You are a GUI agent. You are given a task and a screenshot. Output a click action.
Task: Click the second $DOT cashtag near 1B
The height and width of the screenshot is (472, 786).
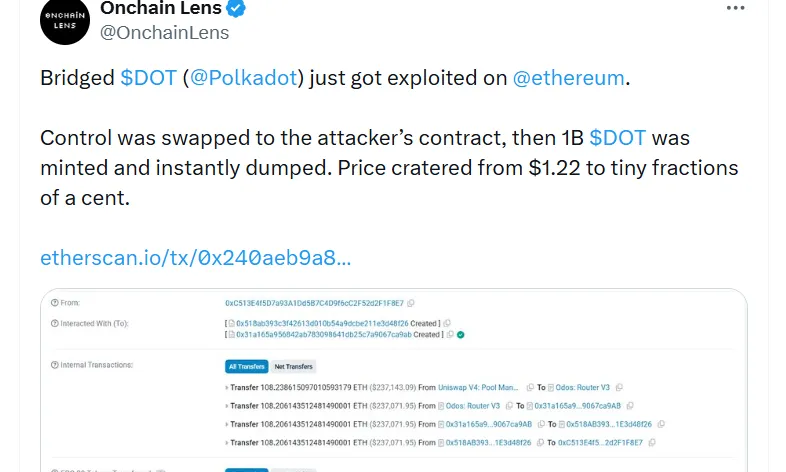pos(617,137)
